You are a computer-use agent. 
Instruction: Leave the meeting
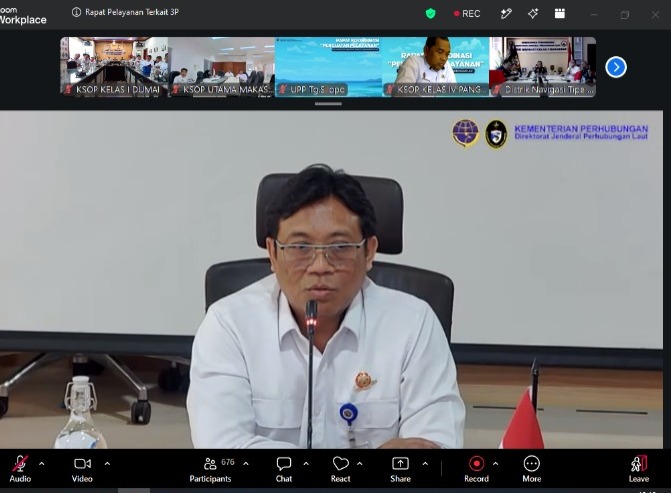click(x=639, y=469)
